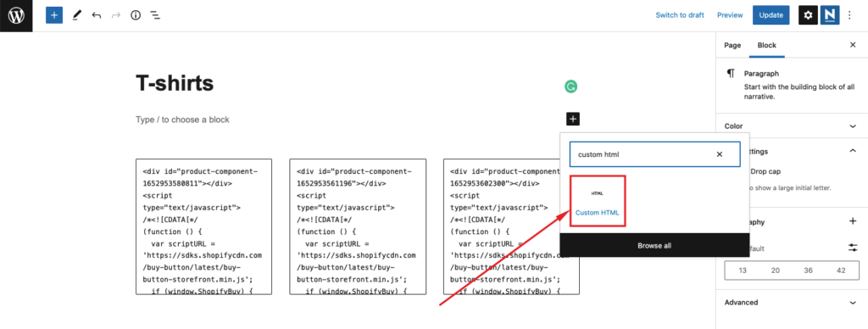
Task: Expand the Advanced panel
Action: (792, 303)
